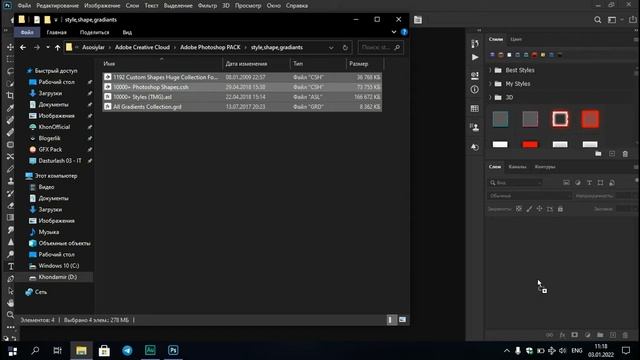Click Adobe Creative Cloud breadcrumb
640x360 pixels.
(142, 47)
